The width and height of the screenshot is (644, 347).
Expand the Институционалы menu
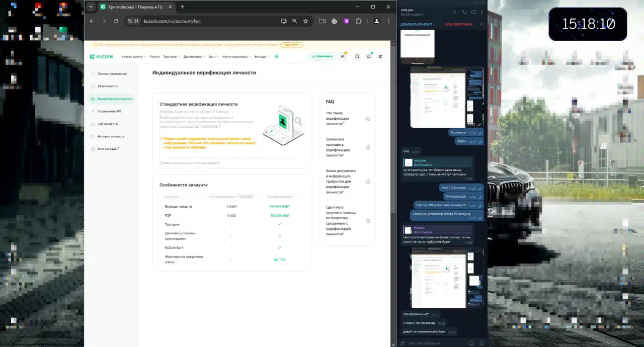point(236,57)
